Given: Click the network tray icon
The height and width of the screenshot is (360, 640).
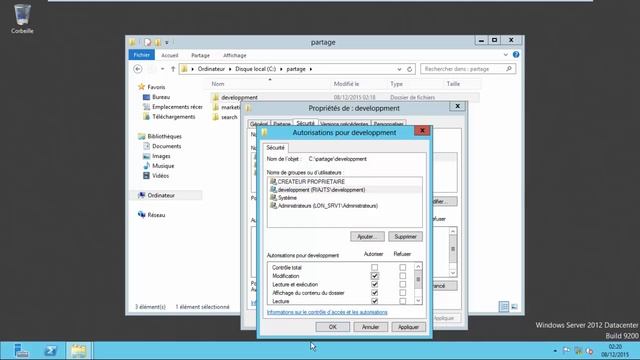Looking at the screenshot, I should (578, 351).
